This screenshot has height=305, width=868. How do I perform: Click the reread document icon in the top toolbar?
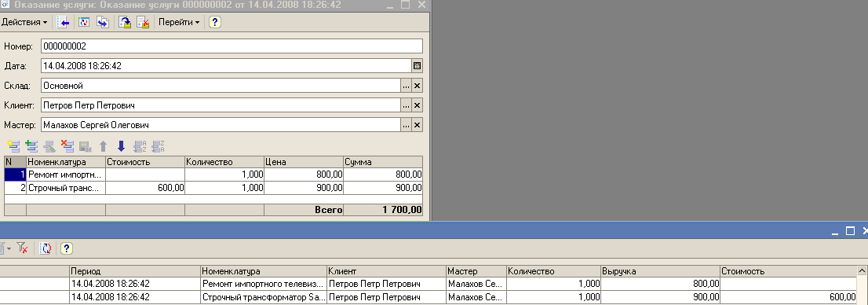[x=84, y=22]
